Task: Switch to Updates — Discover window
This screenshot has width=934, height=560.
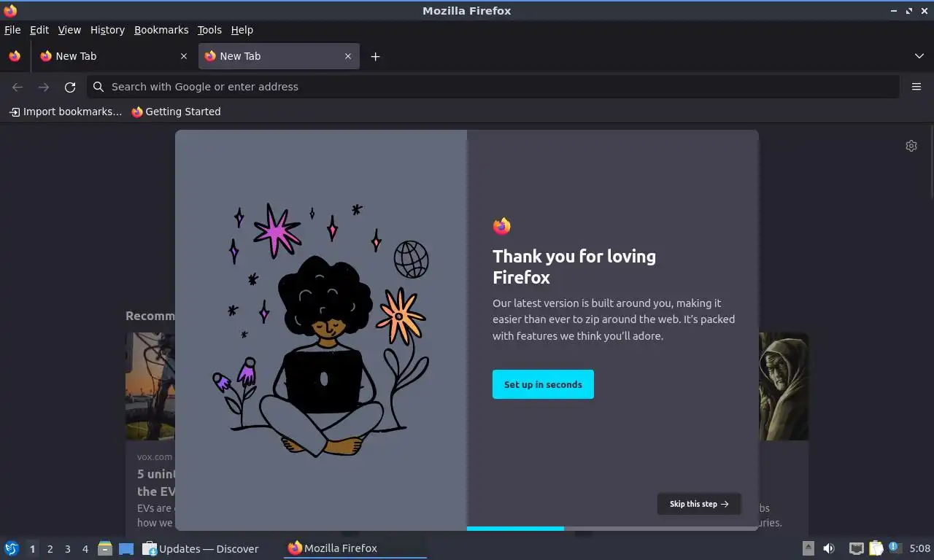Action: click(201, 548)
